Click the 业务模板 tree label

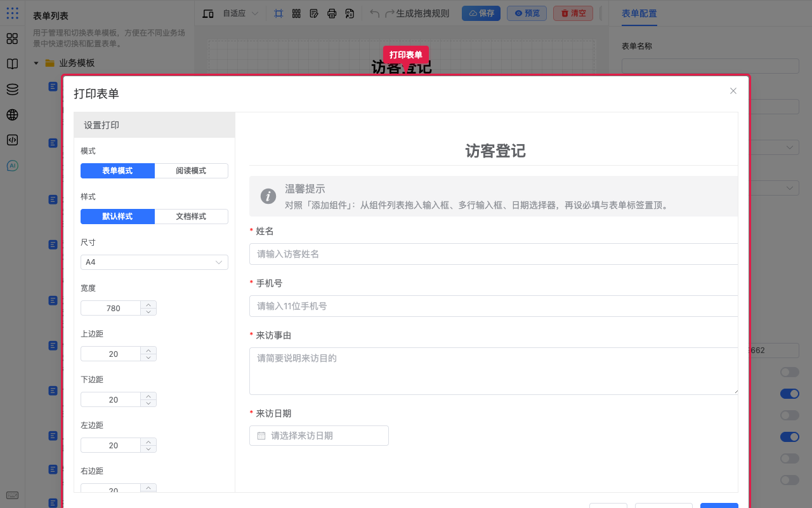coord(77,63)
